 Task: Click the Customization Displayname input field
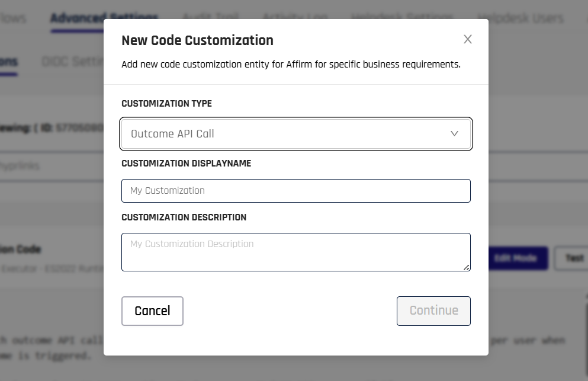295,190
